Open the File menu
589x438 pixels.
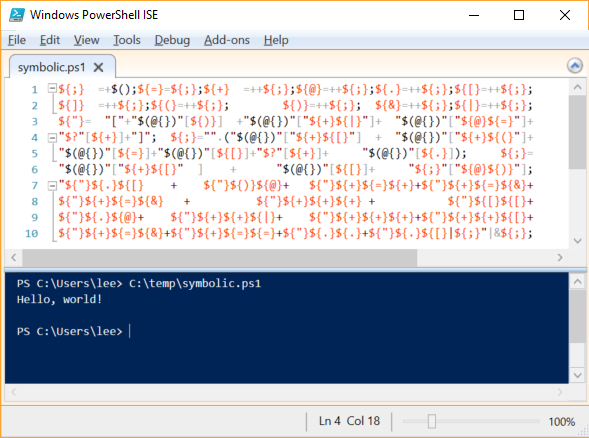(17, 40)
